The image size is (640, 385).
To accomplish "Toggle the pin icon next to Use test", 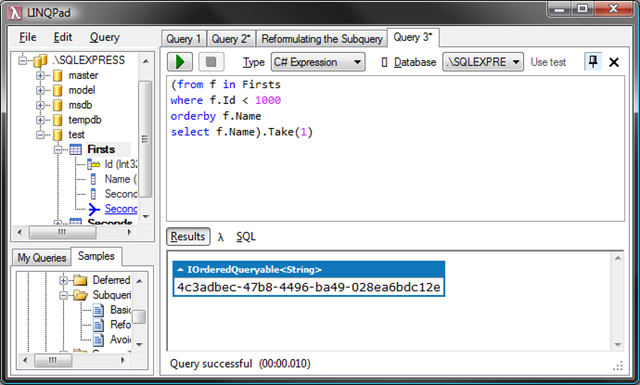I will tap(593, 62).
